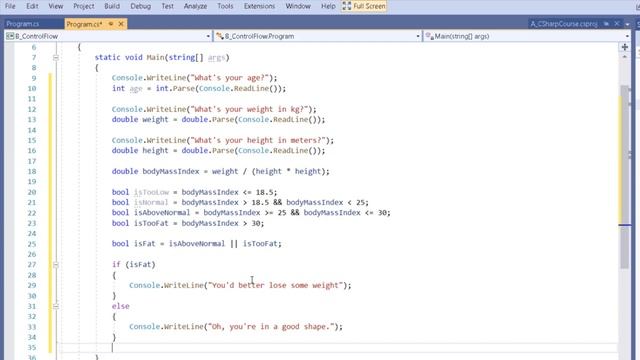Open the Edit menu
The width and height of the screenshot is (640, 360).
pyautogui.click(x=32, y=6)
